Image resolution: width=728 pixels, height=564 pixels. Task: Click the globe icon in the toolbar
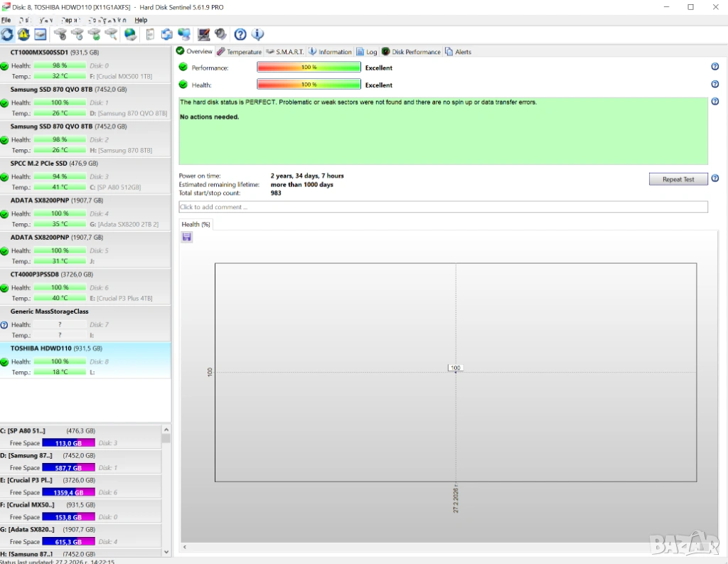click(130, 34)
